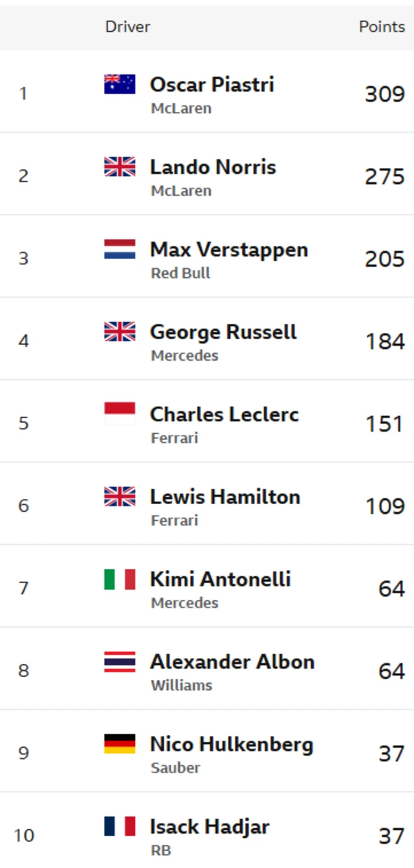Click the Thai flag next to Alexander Albon
The height and width of the screenshot is (868, 414).
tap(120, 661)
